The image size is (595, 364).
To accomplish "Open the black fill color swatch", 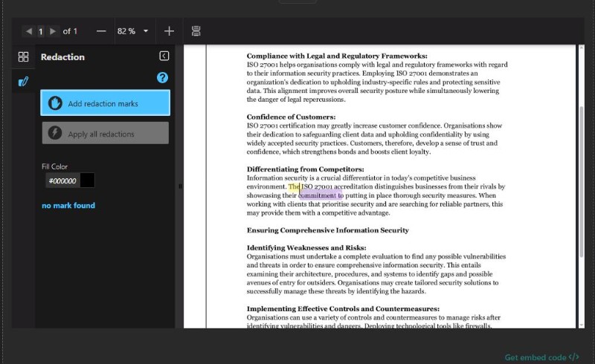I will (87, 181).
